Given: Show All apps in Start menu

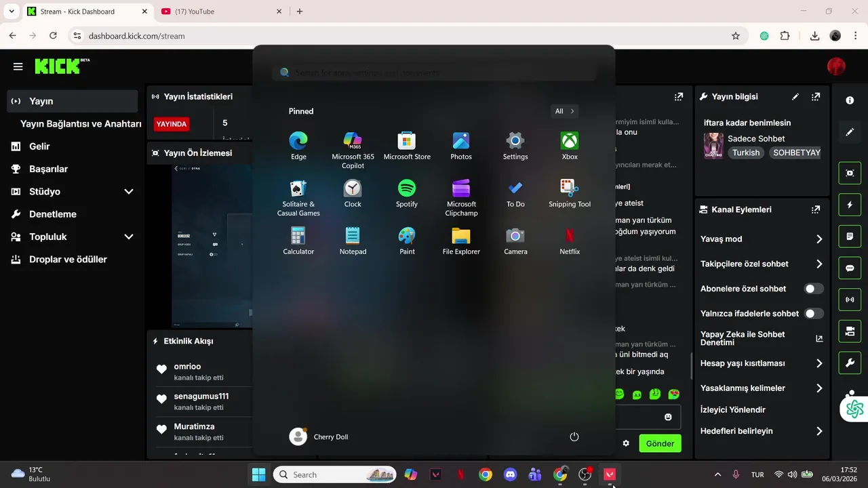Looking at the screenshot, I should 564,111.
